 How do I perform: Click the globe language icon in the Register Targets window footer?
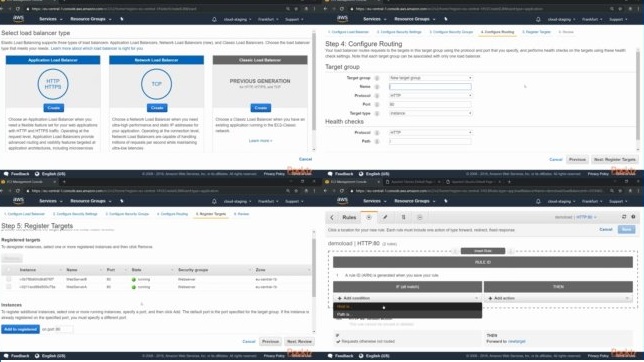37,356
